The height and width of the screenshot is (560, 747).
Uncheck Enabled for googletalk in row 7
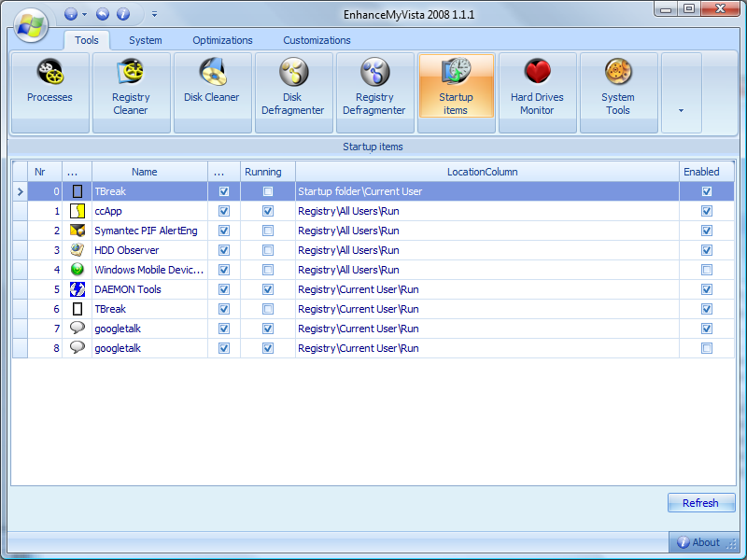[707, 329]
